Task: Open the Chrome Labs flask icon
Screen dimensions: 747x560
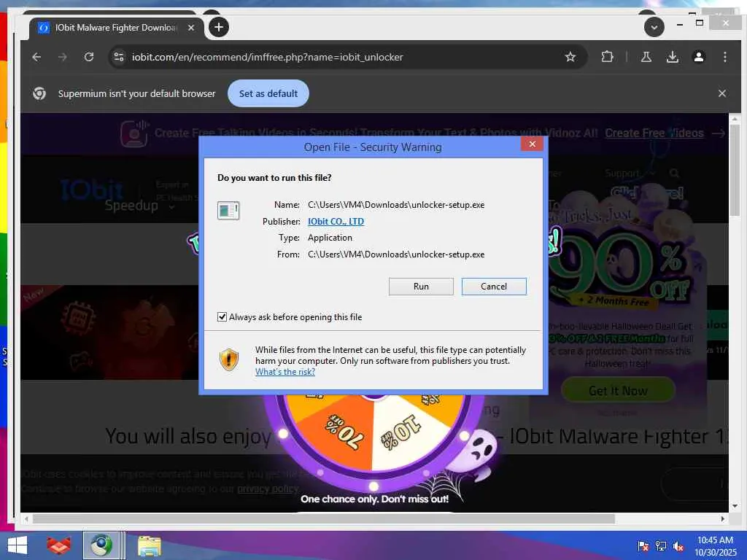Action: (646, 57)
